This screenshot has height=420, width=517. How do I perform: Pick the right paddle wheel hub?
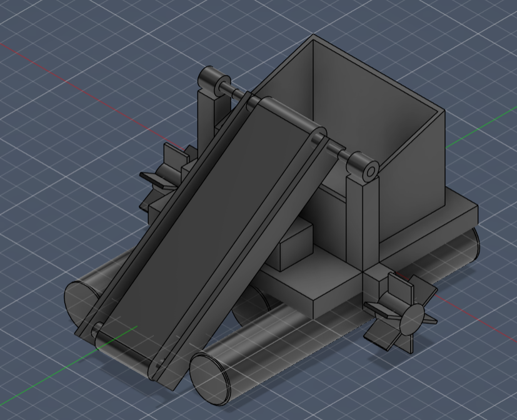411,319
